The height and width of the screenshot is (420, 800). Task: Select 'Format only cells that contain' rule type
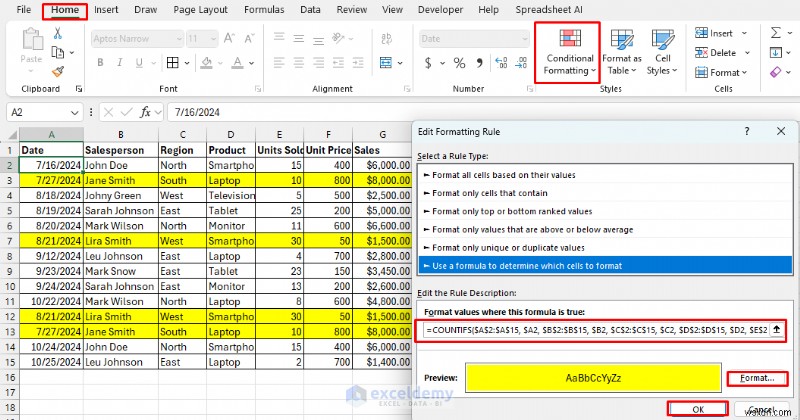(x=606, y=193)
